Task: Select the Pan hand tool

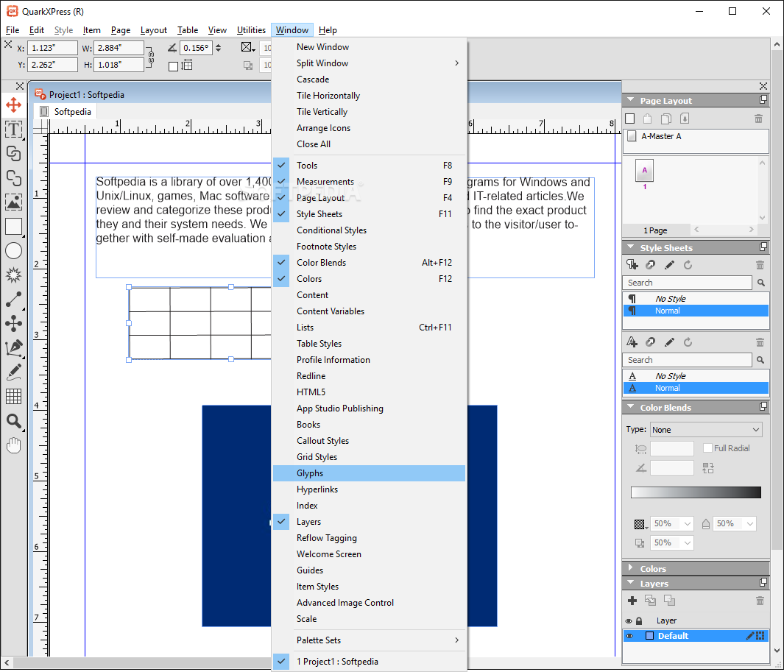Action: point(13,445)
